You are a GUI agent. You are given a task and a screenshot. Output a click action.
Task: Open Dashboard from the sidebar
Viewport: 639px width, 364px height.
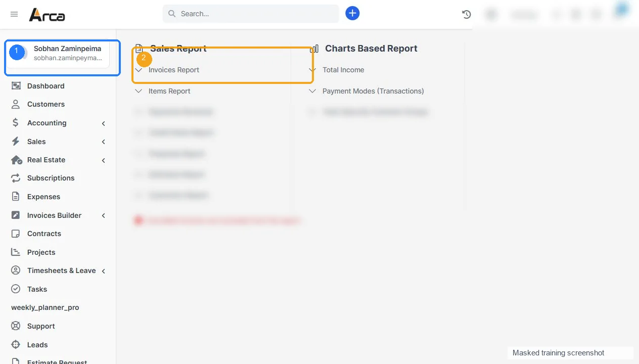tap(58, 86)
